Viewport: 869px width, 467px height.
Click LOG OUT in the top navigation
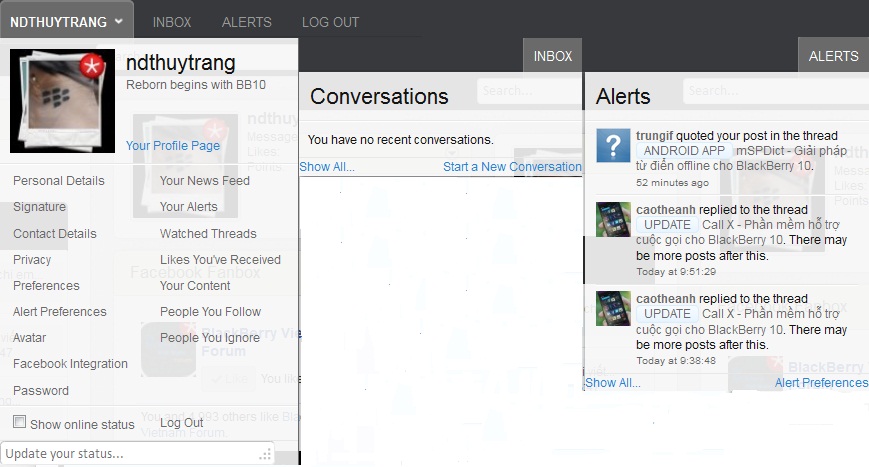pos(330,21)
